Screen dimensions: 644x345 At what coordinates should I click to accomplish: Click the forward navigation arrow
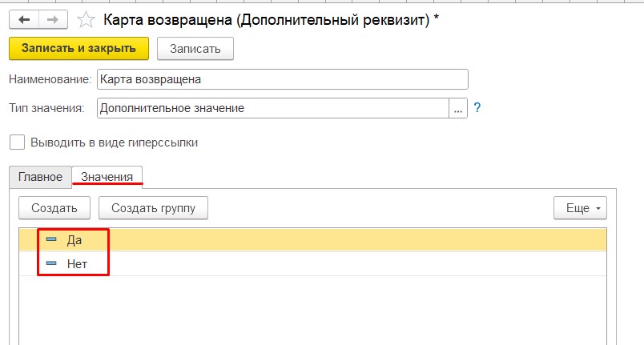52,18
